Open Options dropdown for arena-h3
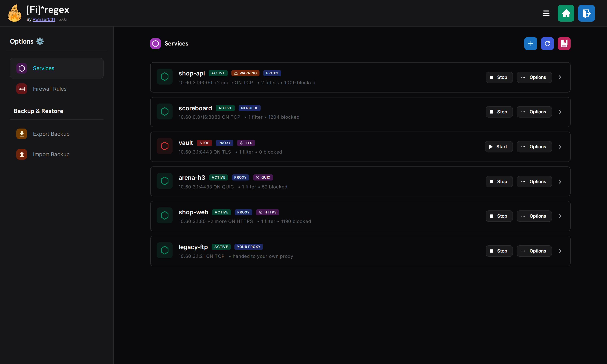 pyautogui.click(x=534, y=181)
